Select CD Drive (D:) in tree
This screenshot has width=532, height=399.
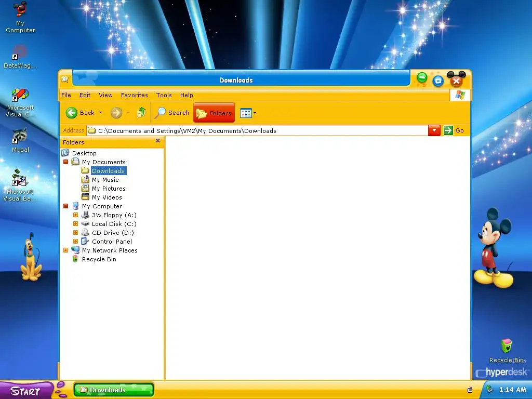[x=113, y=232]
